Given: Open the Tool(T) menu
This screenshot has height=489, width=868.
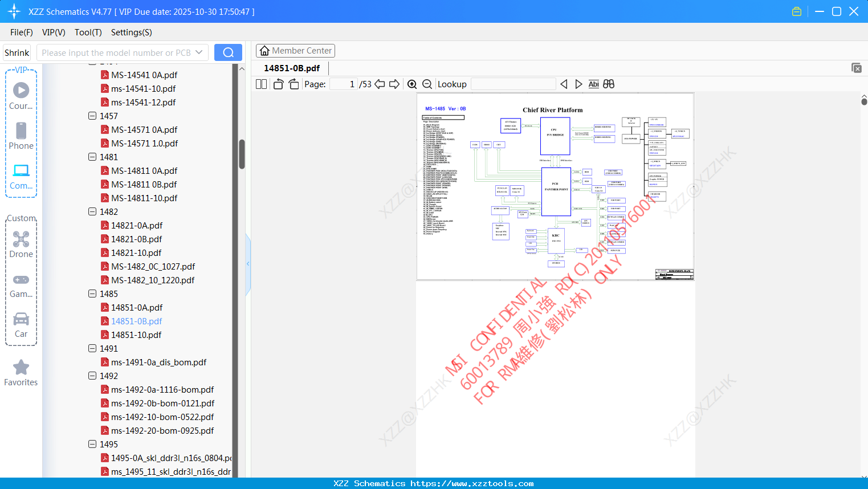Looking at the screenshot, I should click(x=88, y=32).
